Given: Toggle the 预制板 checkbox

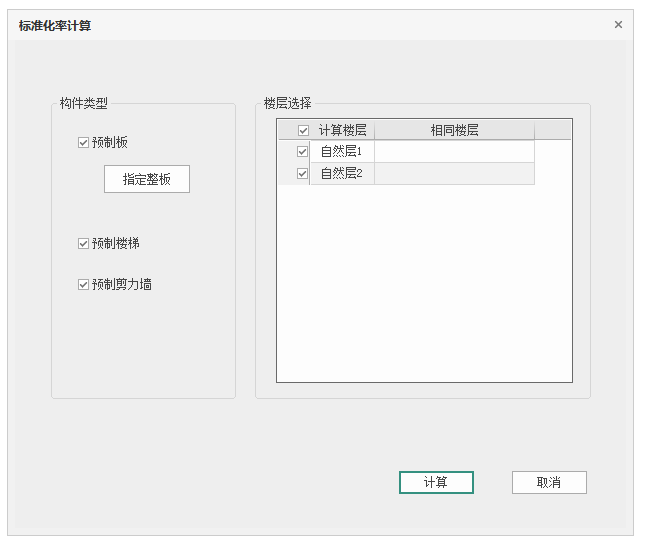Looking at the screenshot, I should tap(84, 143).
